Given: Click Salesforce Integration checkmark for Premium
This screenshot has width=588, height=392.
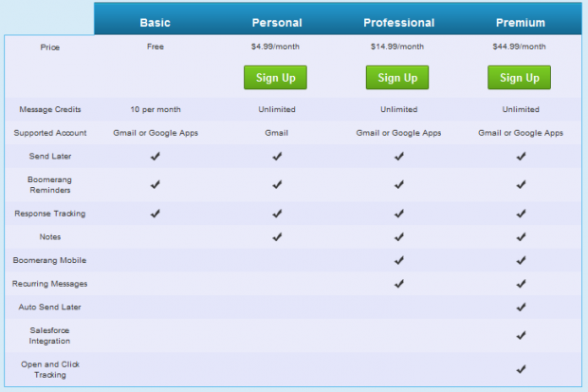Looking at the screenshot, I should 521,335.
